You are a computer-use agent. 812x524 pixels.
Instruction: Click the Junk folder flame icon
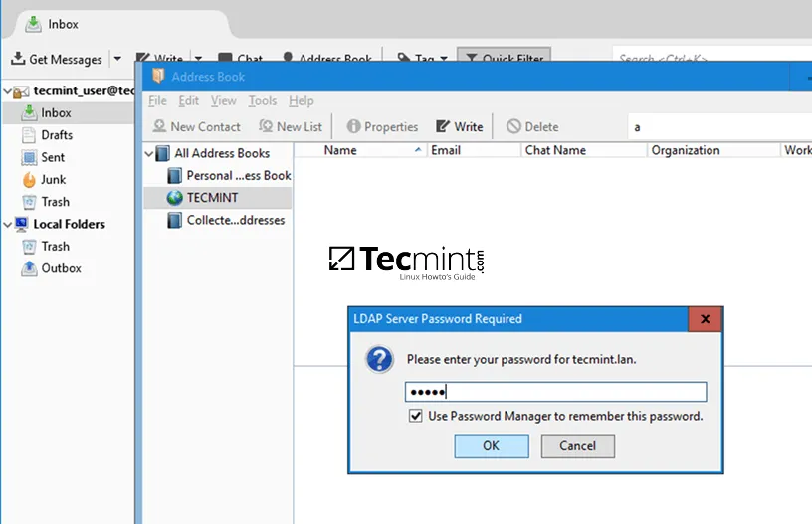29,180
